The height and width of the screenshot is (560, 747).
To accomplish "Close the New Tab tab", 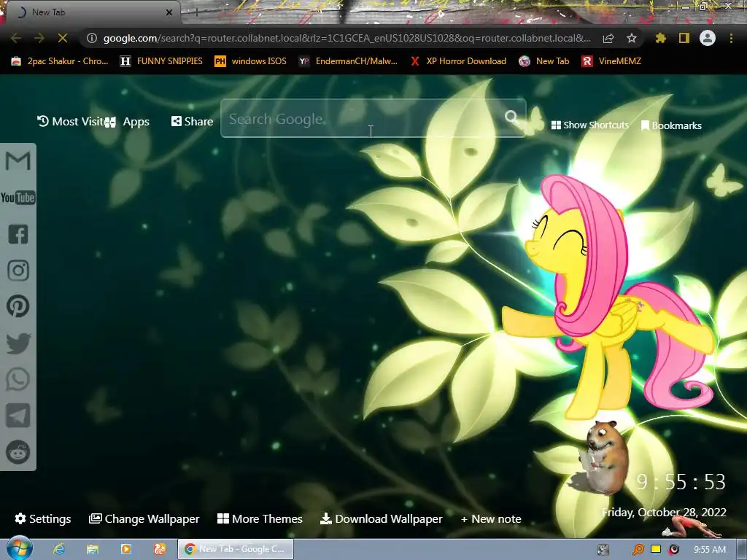I will coord(169,12).
